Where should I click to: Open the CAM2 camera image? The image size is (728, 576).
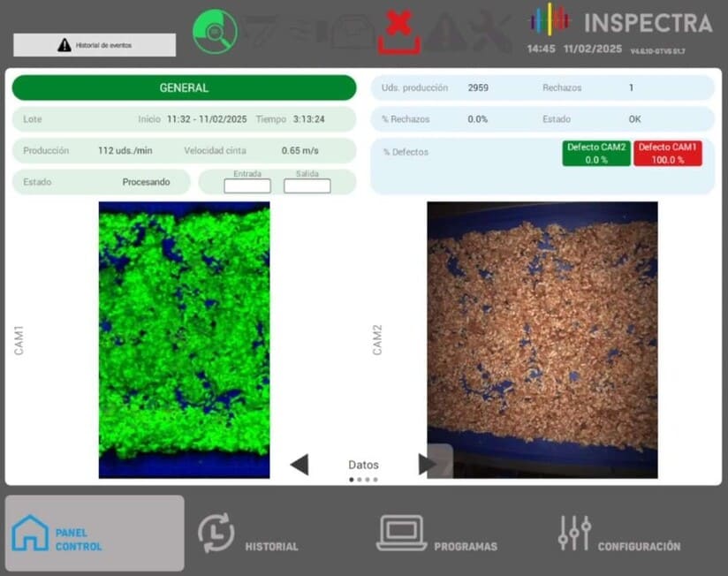click(x=542, y=340)
